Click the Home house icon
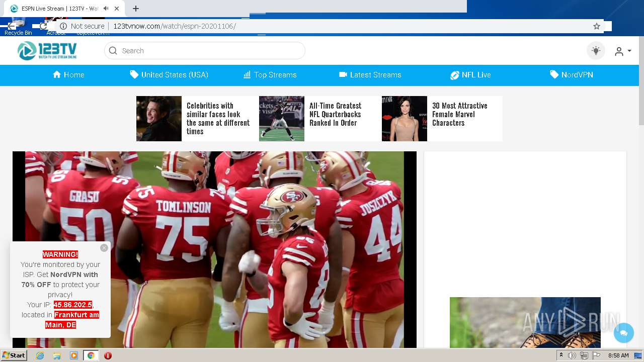 click(57, 74)
